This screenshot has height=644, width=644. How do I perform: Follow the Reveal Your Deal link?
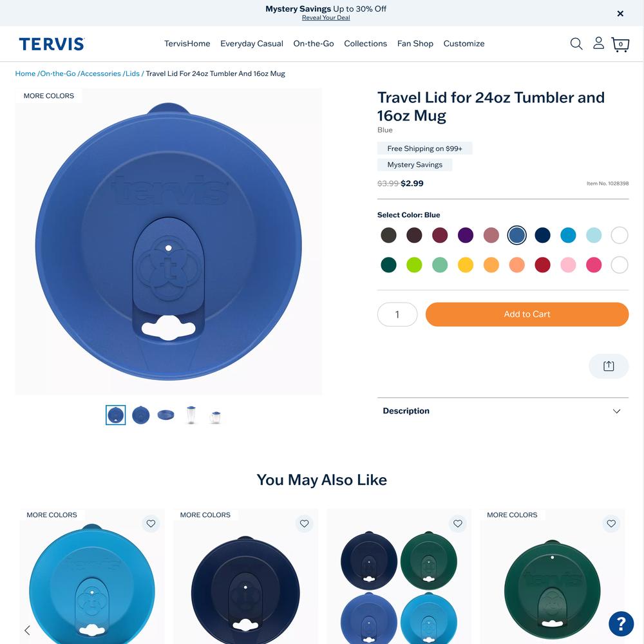tap(326, 17)
